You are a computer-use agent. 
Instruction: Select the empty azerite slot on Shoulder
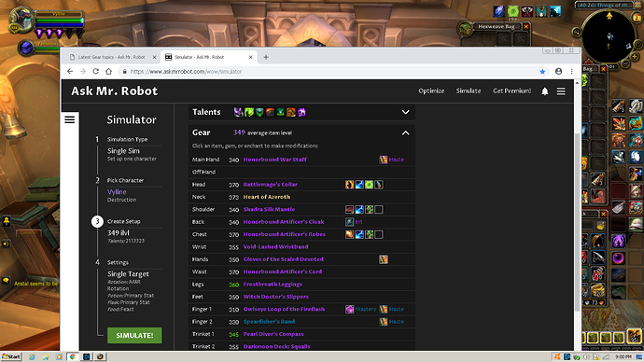379,210
